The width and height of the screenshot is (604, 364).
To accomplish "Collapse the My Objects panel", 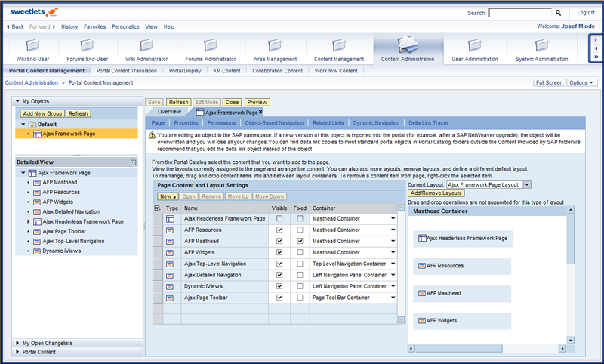I will coord(17,101).
